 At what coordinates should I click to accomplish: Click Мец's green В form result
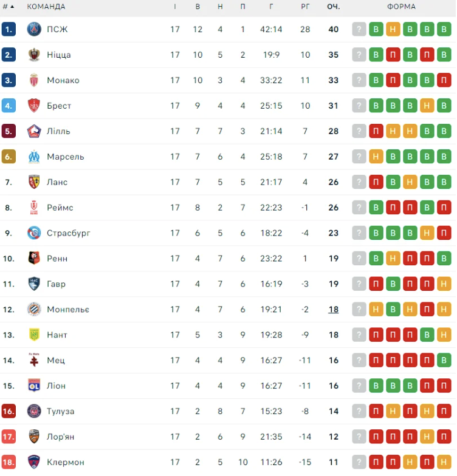(x=444, y=360)
